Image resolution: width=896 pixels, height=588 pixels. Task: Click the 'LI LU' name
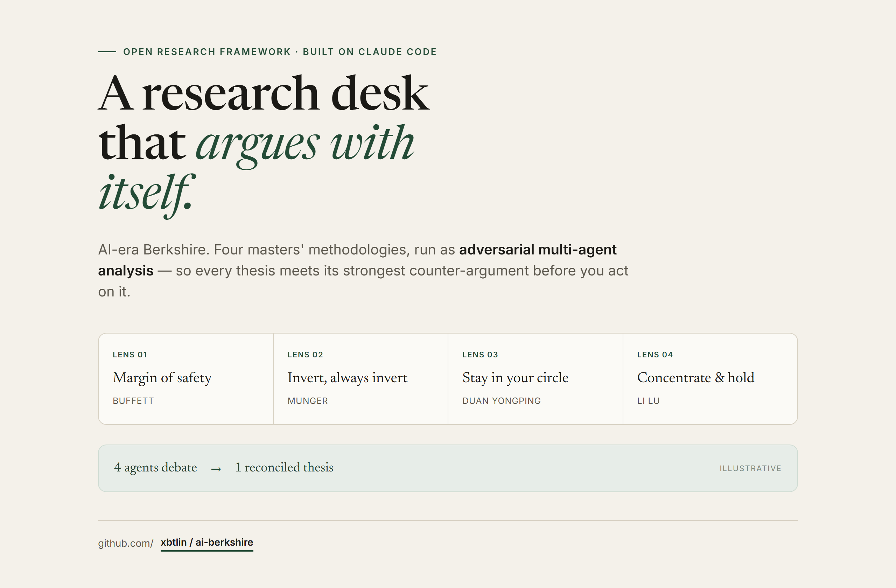[648, 401]
